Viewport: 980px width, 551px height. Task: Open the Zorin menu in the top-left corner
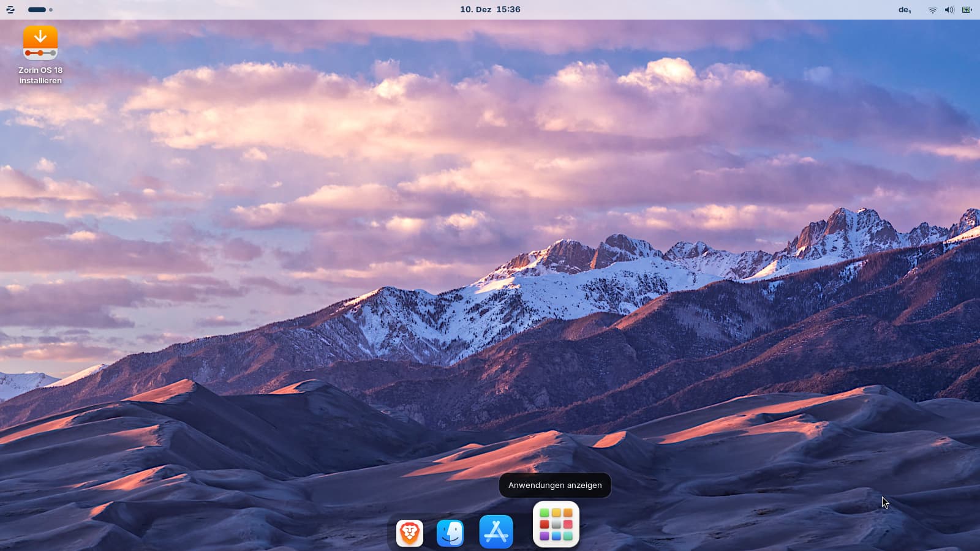click(x=10, y=10)
